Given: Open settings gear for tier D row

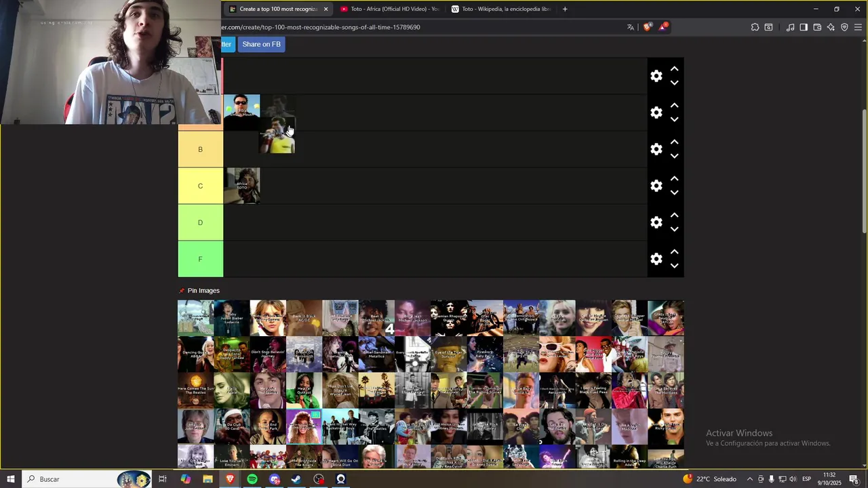Looking at the screenshot, I should [656, 222].
